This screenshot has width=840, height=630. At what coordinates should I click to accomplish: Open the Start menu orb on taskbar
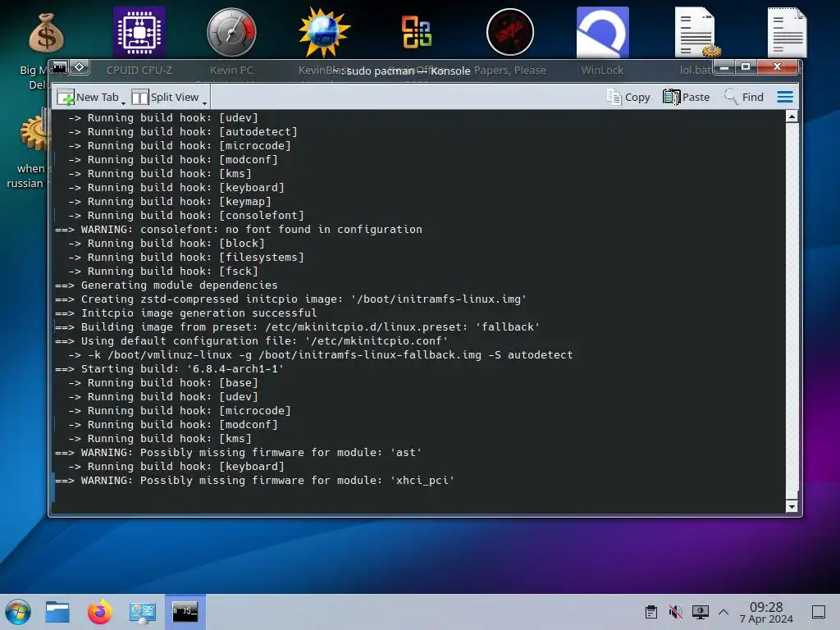[x=18, y=612]
